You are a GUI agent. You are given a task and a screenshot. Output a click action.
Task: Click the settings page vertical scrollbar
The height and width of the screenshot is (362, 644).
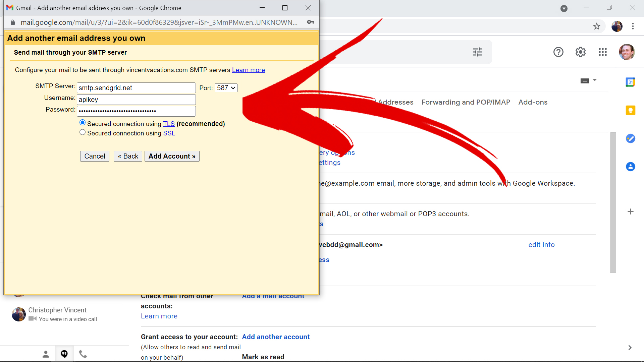pyautogui.click(x=613, y=203)
